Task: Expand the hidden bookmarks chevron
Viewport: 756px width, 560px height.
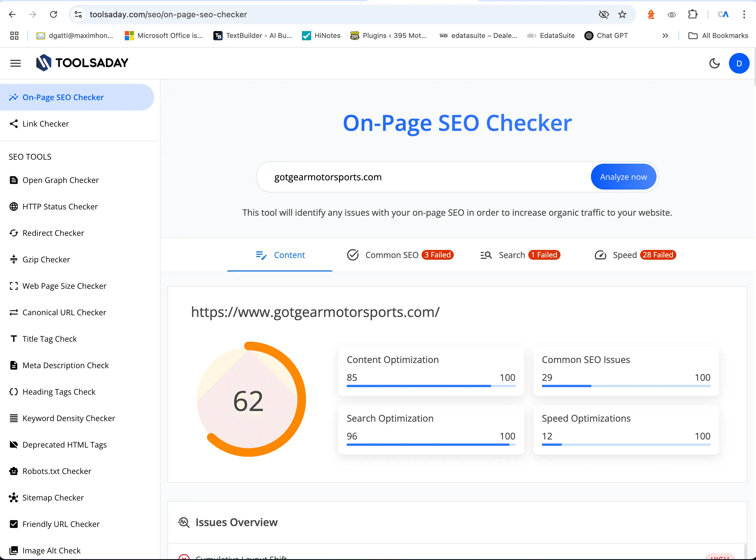Action: point(665,36)
